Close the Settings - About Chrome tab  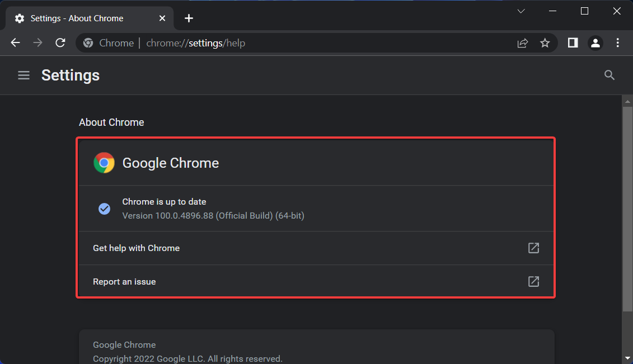[162, 18]
